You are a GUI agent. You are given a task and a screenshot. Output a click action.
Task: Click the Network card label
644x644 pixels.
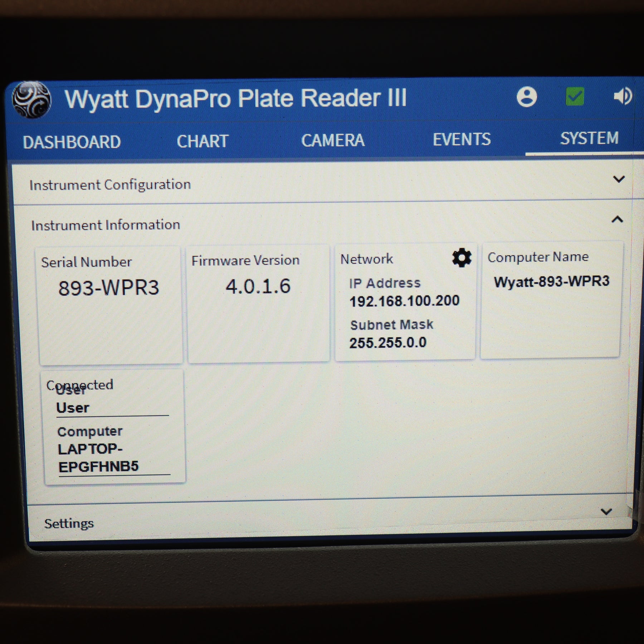pyautogui.click(x=367, y=259)
